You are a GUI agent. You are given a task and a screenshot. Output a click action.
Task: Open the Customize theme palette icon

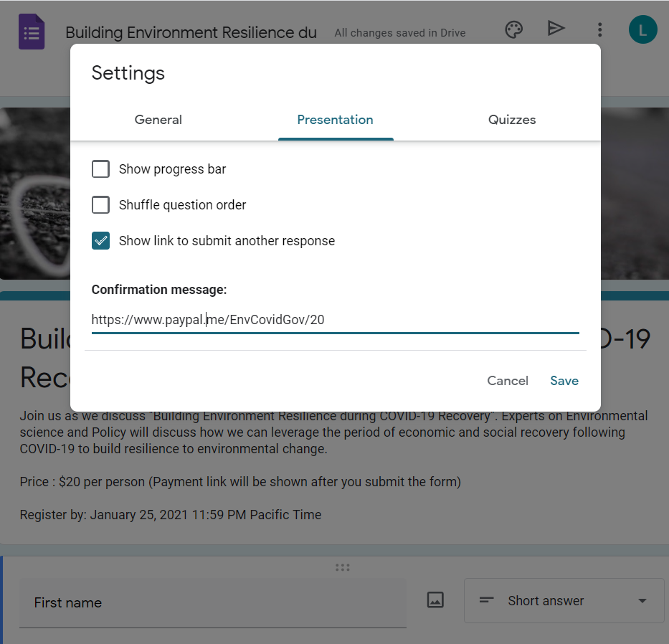coord(513,29)
